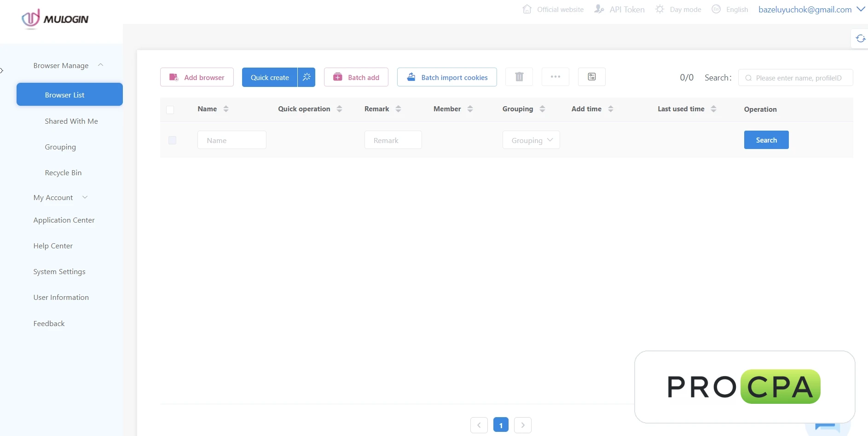Open the Grouping filter dropdown

(531, 140)
